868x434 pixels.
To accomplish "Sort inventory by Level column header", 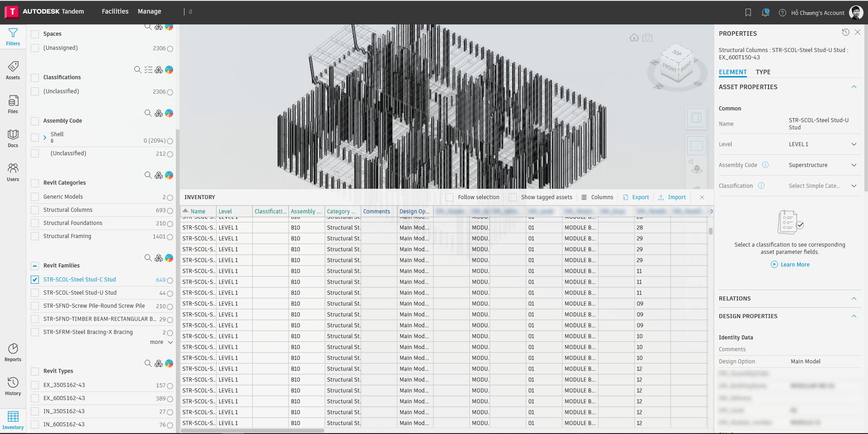I will pos(225,211).
